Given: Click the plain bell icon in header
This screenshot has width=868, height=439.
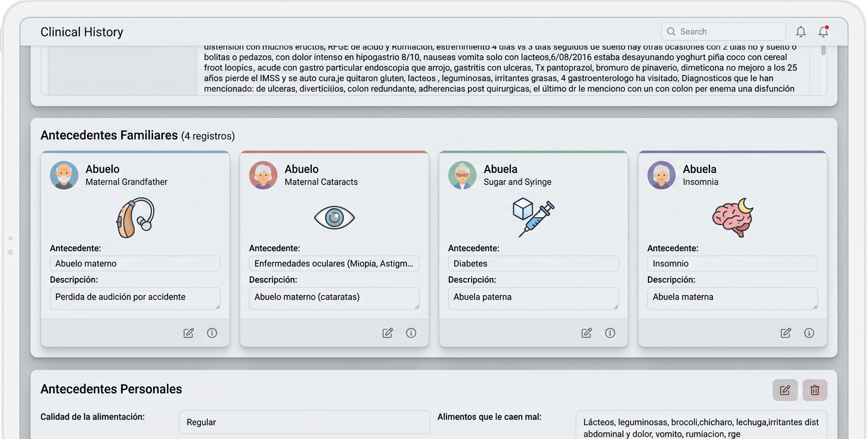Looking at the screenshot, I should click(801, 32).
